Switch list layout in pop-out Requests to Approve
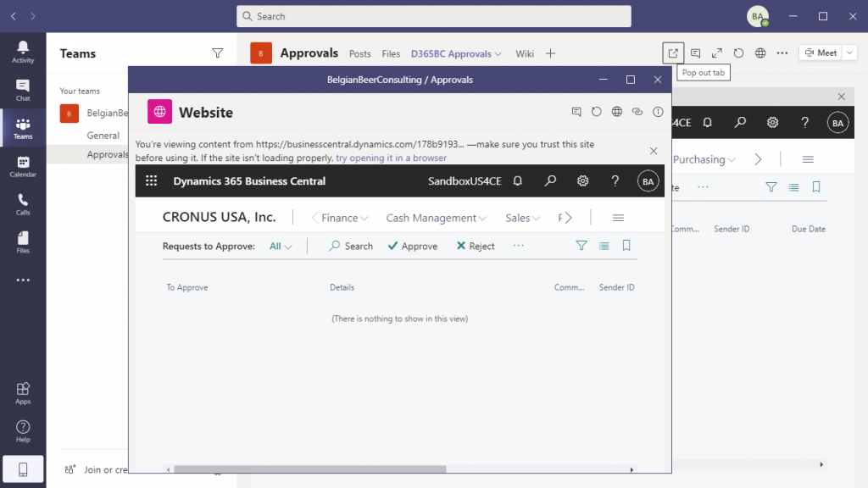The height and width of the screenshot is (488, 868). click(x=604, y=246)
